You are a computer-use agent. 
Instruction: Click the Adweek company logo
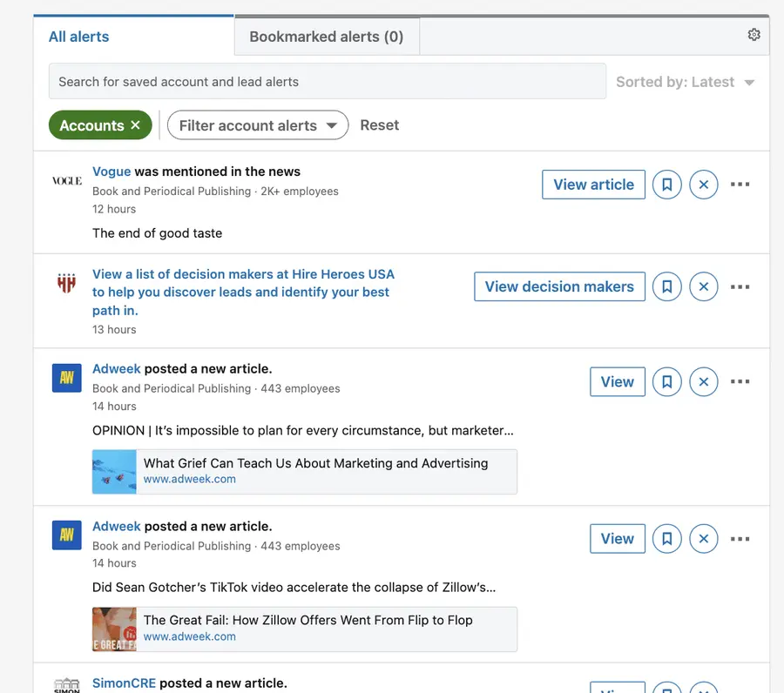click(x=66, y=378)
